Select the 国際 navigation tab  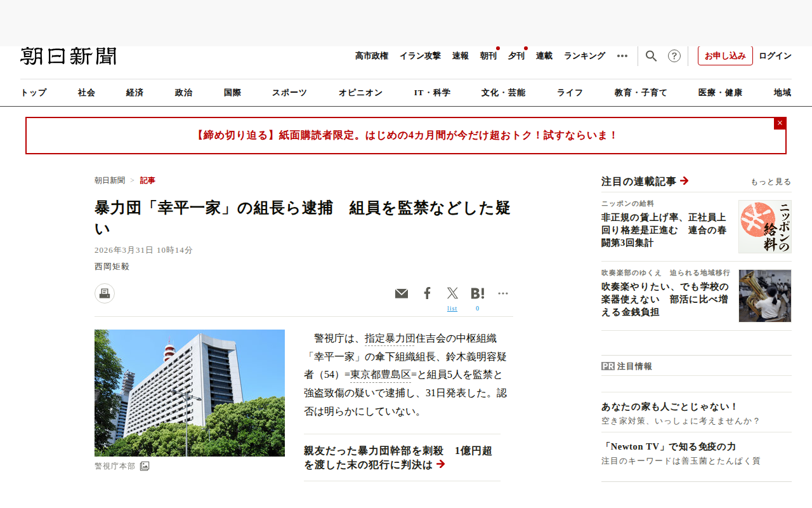pyautogui.click(x=233, y=93)
